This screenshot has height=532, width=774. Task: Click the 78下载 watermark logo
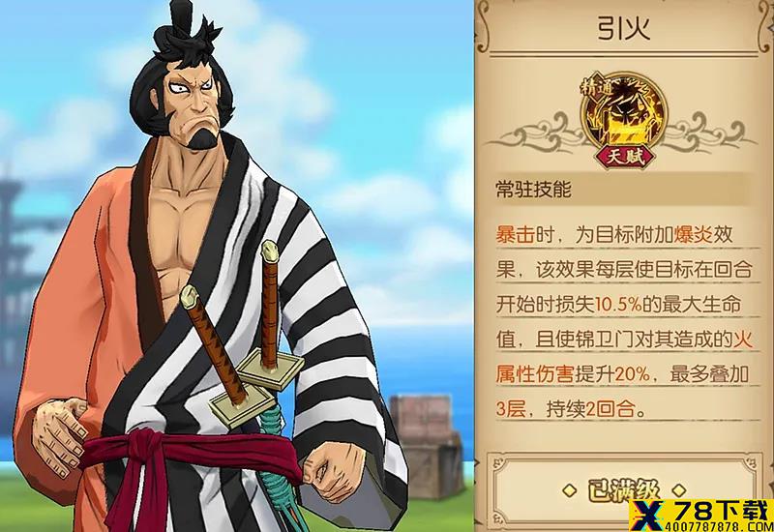(701, 516)
